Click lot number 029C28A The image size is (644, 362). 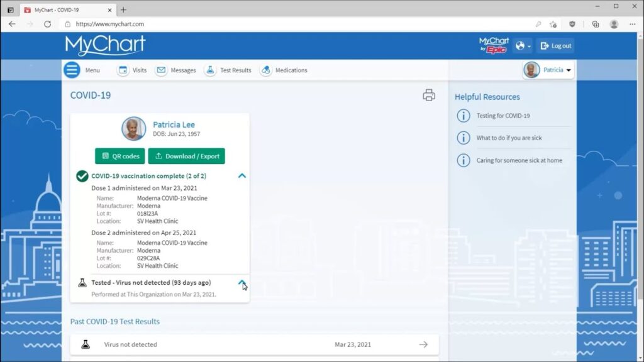(x=148, y=258)
